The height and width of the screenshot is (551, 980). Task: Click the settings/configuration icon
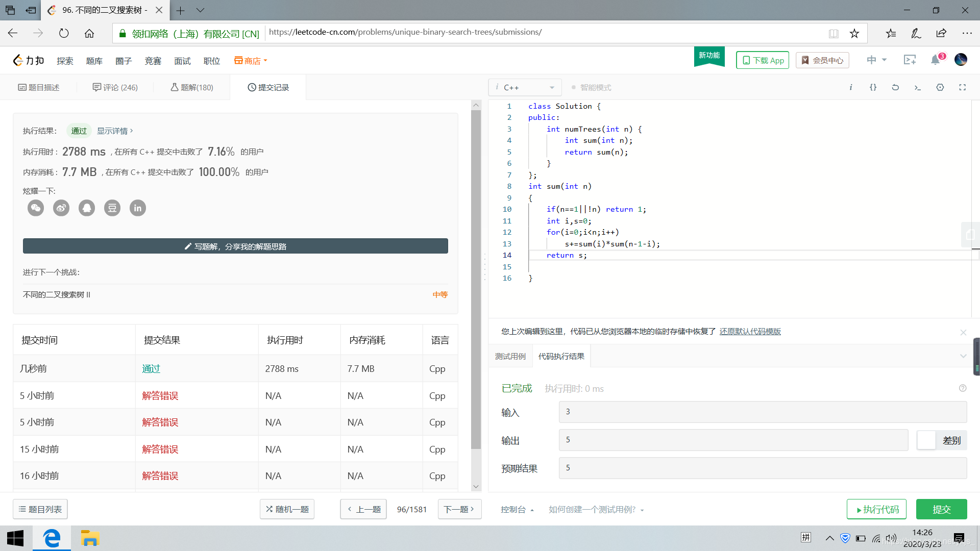pos(940,87)
